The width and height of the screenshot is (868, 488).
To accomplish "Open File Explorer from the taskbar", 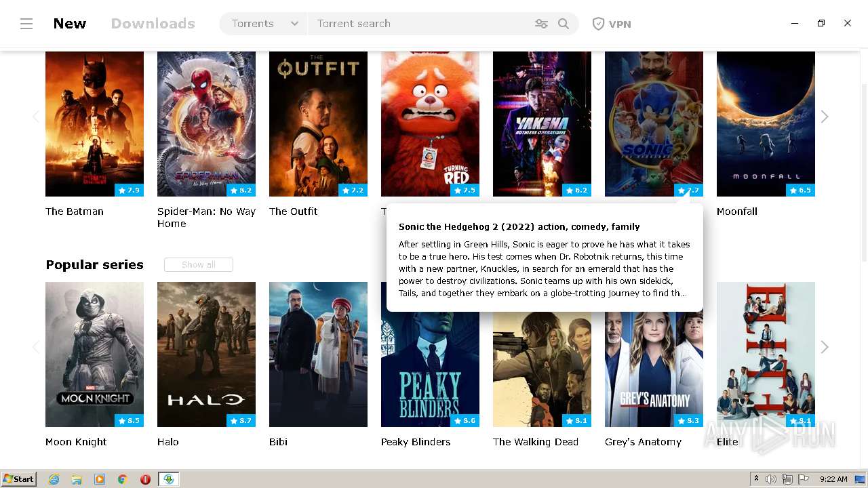I will click(x=77, y=479).
